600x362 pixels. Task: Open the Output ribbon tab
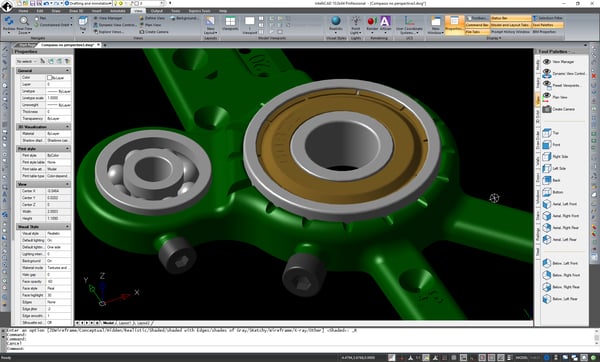coord(156,11)
